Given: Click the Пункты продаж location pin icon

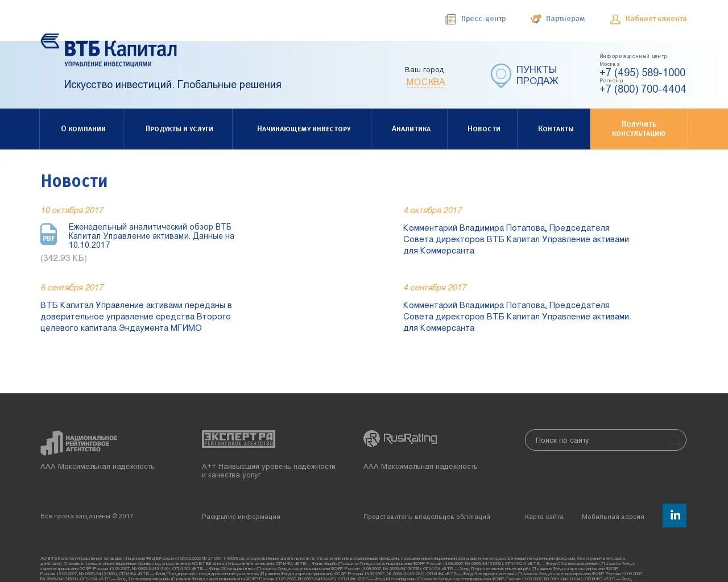Looking at the screenshot, I should click(x=501, y=76).
